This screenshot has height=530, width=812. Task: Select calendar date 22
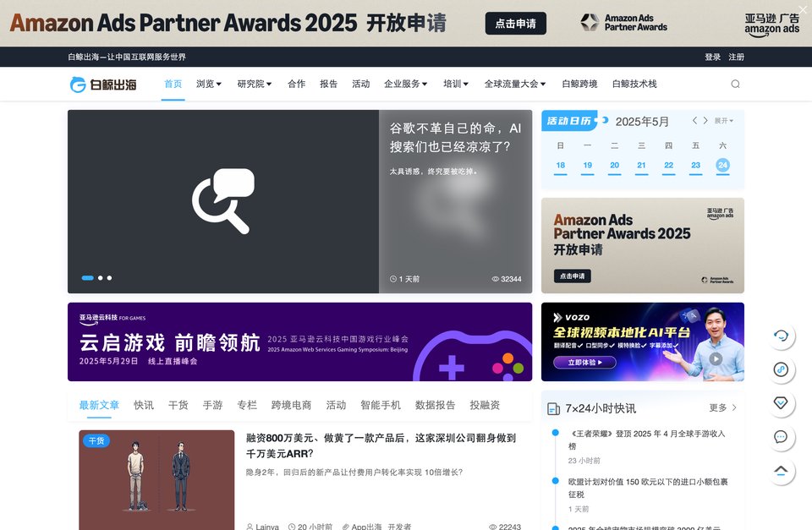(x=668, y=165)
